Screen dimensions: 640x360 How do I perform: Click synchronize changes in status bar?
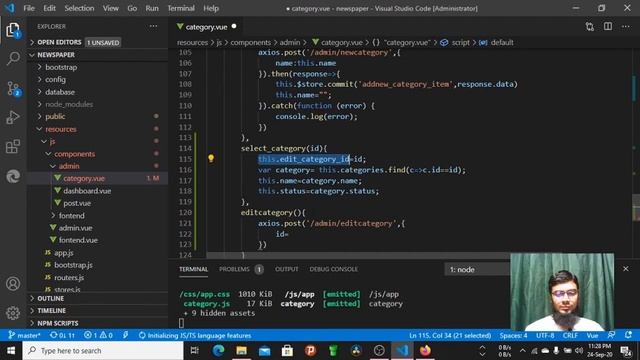[62, 335]
